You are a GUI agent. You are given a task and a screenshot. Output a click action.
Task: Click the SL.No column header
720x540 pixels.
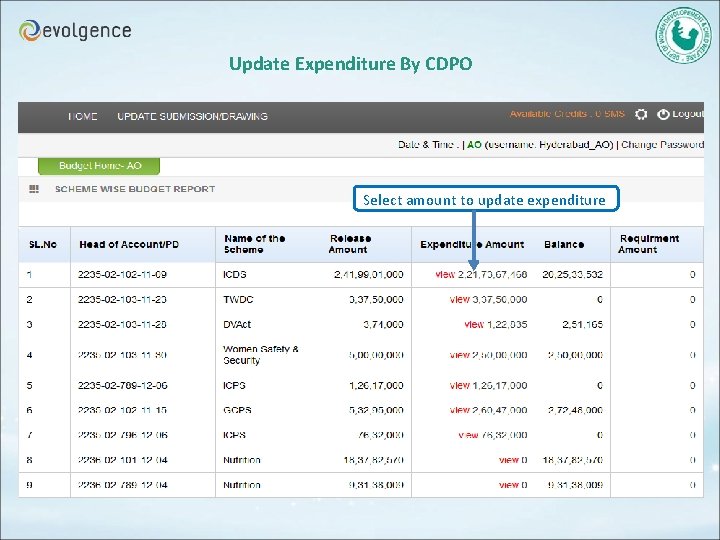coord(43,244)
